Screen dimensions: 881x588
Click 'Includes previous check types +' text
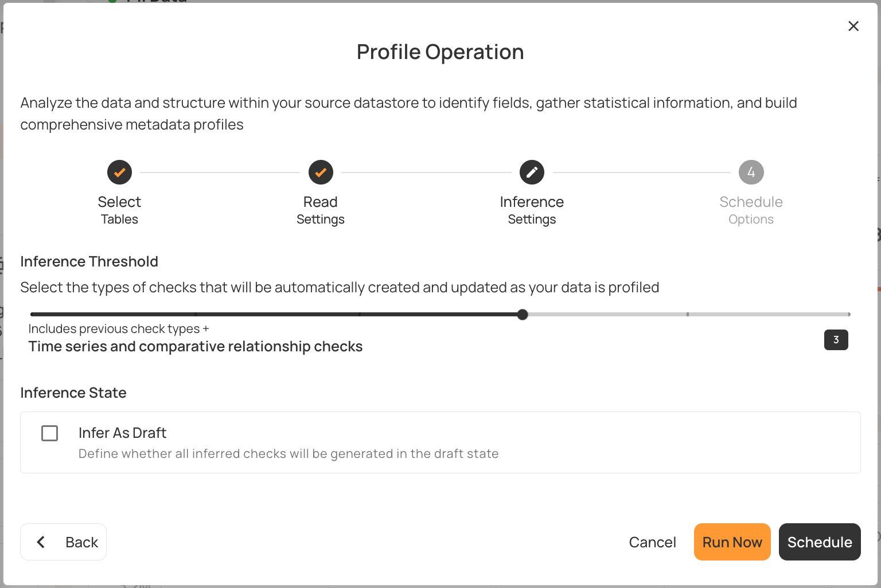tap(119, 329)
